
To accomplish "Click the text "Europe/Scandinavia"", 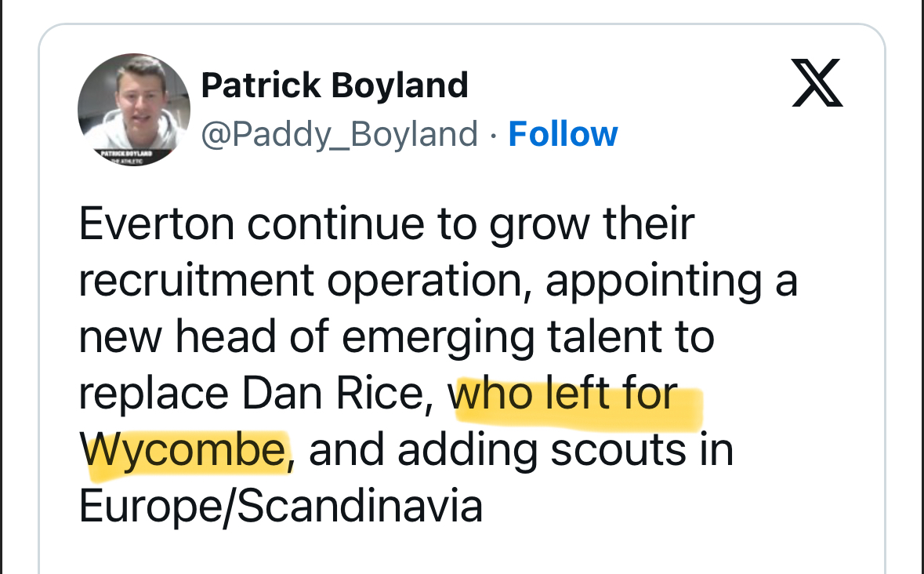I will (281, 507).
